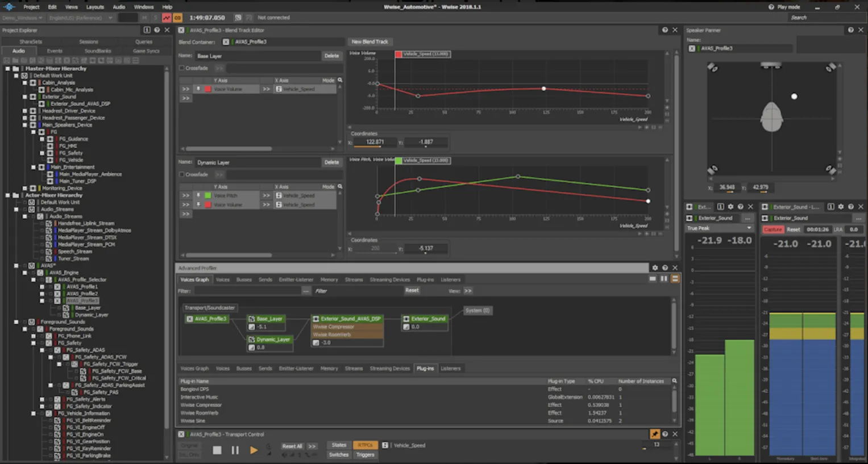Screen dimensions: 868x464
Task: Click the Wwise logo icon
Action: [x=9, y=7]
